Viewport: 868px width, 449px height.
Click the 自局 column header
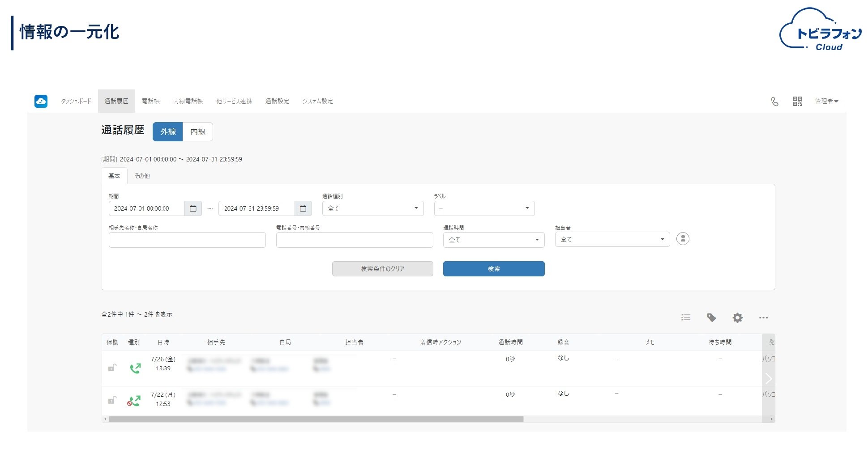[285, 342]
